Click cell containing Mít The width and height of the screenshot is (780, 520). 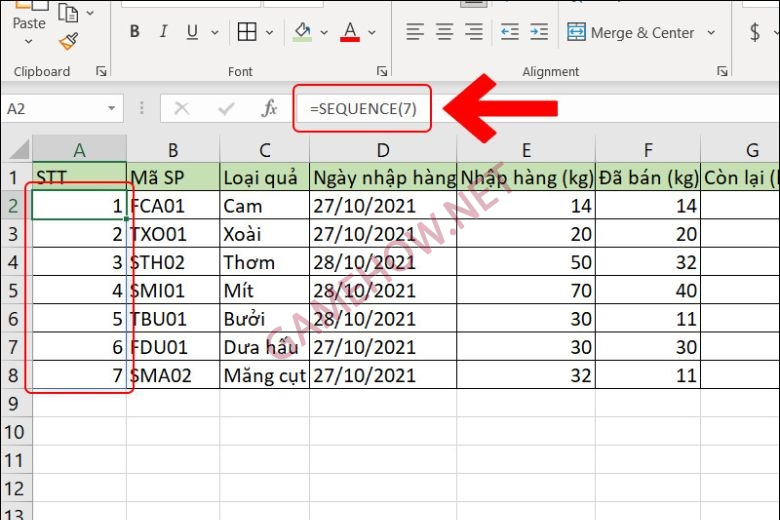click(265, 290)
